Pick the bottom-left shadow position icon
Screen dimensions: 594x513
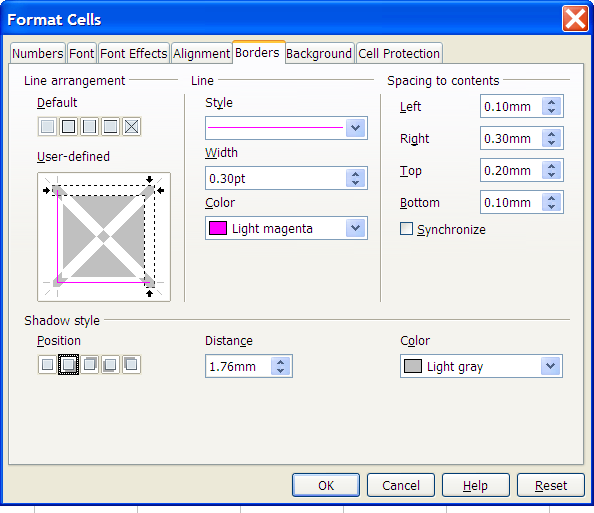tap(110, 364)
